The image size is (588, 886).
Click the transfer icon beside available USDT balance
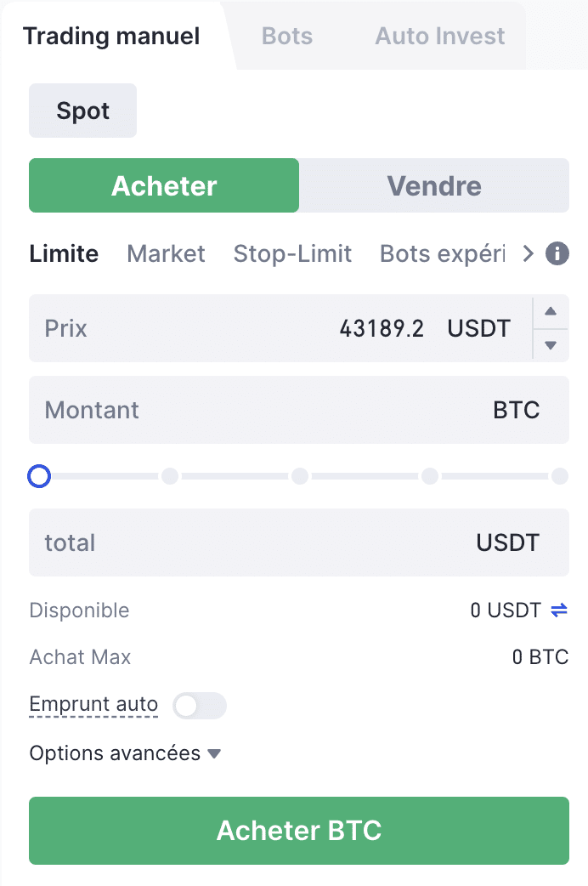coord(560,610)
